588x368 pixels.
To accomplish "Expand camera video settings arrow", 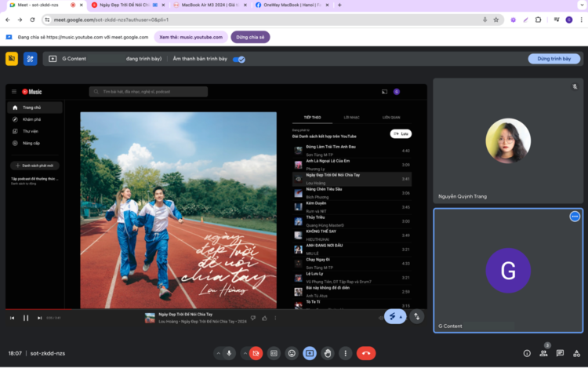I will pyautogui.click(x=245, y=353).
